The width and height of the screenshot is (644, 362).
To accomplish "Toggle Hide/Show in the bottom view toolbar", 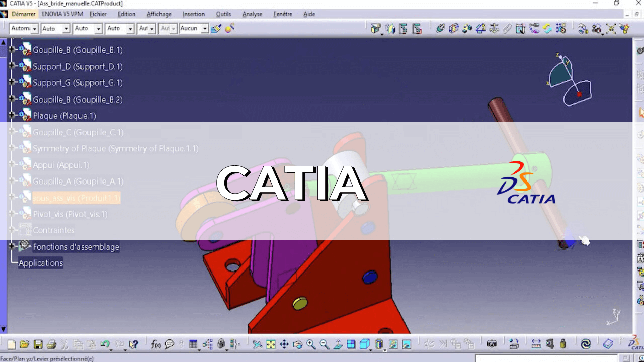I will pyautogui.click(x=393, y=344).
